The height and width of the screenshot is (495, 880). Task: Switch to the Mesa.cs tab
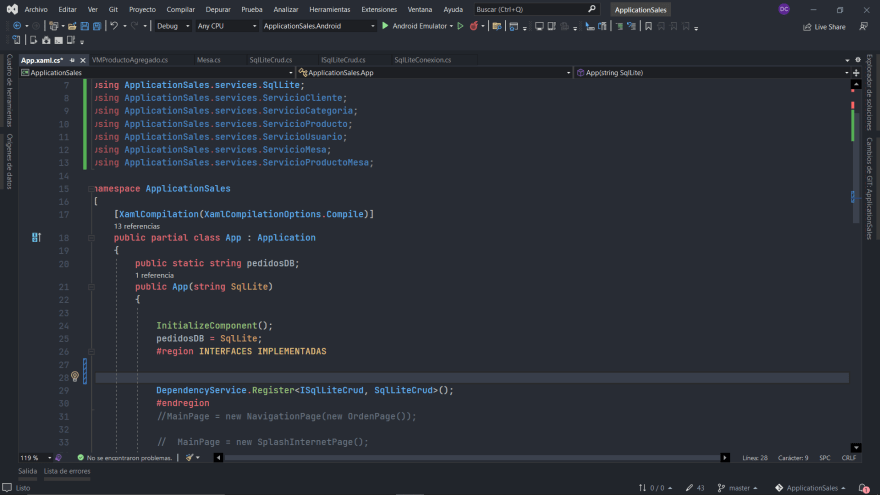click(x=209, y=60)
